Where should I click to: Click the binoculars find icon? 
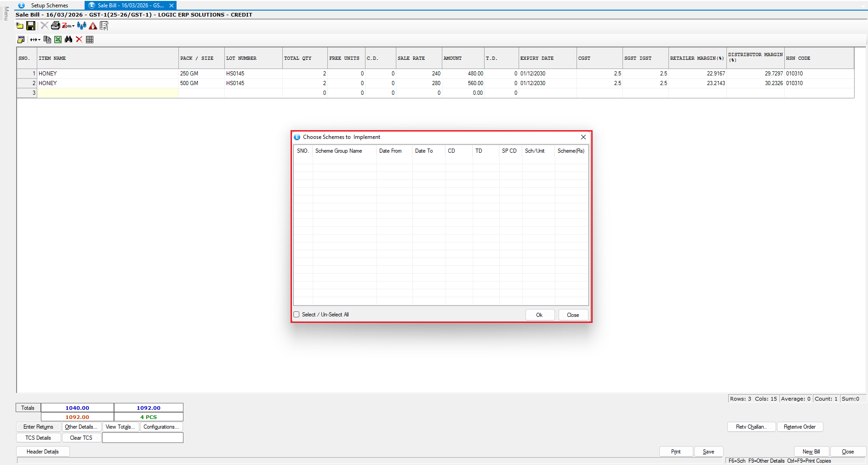coord(69,40)
